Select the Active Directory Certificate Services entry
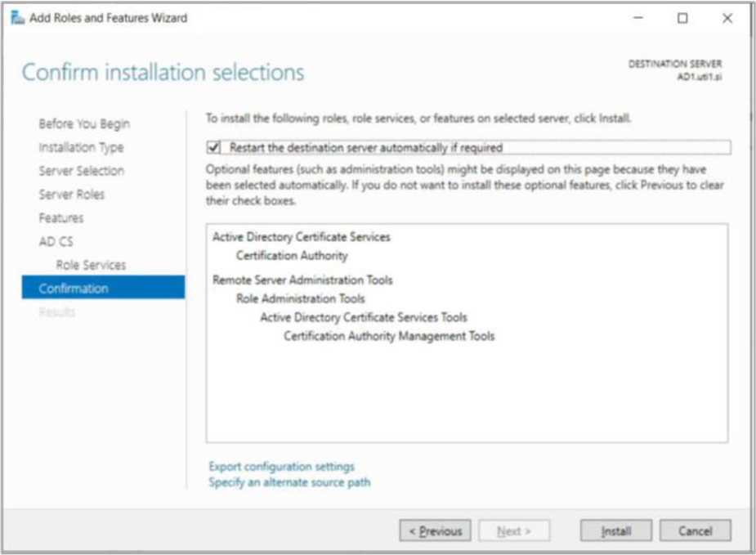Image resolution: width=756 pixels, height=555 pixels. click(x=301, y=237)
